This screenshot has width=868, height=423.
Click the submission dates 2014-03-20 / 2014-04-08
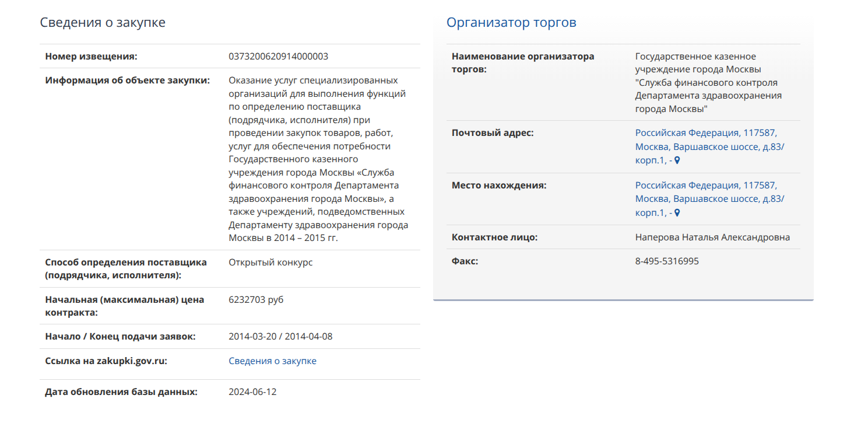click(x=280, y=337)
